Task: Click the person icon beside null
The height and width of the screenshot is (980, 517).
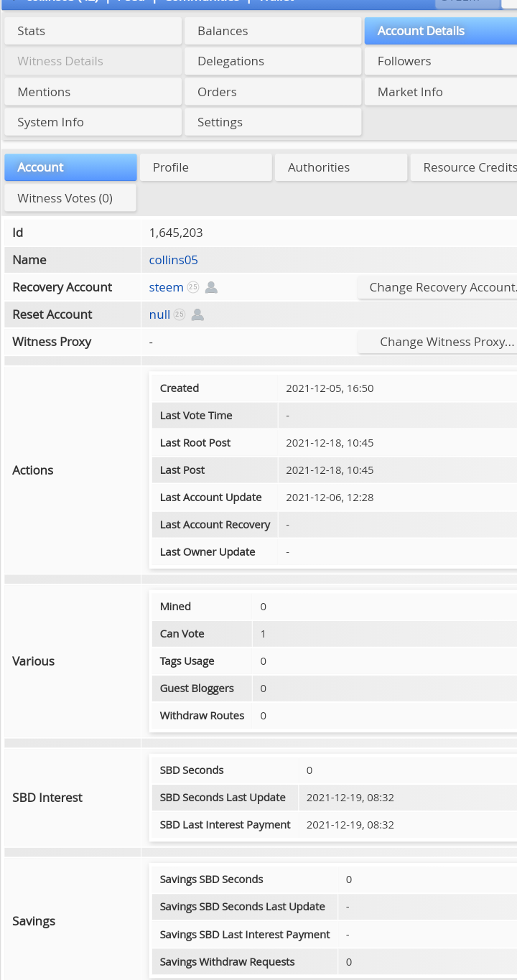Action: coord(197,314)
